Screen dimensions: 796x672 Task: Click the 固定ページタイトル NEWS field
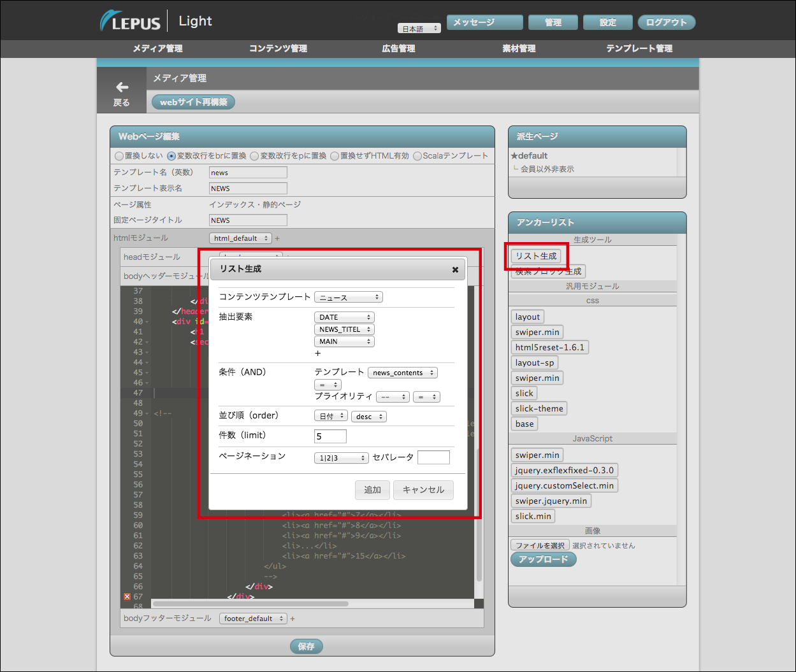(248, 220)
